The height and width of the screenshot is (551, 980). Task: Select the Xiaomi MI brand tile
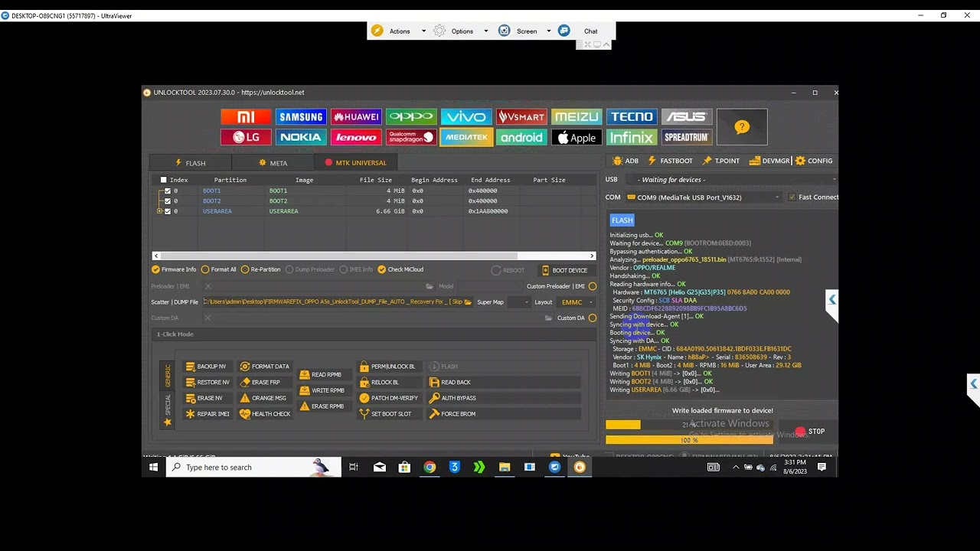coord(246,117)
